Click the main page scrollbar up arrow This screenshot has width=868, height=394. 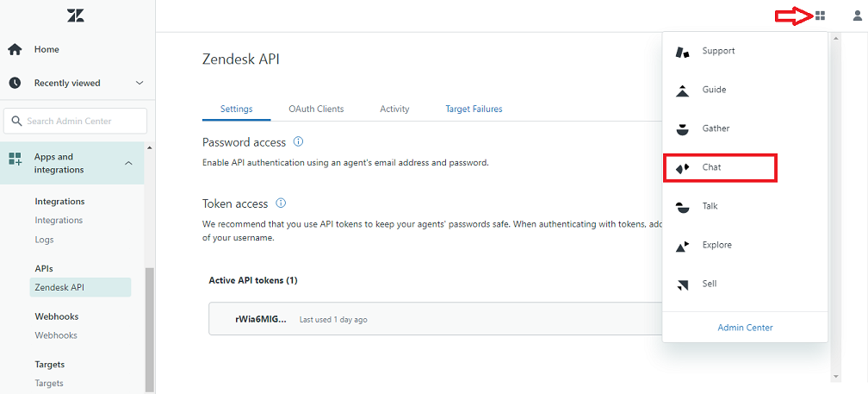tap(836, 38)
